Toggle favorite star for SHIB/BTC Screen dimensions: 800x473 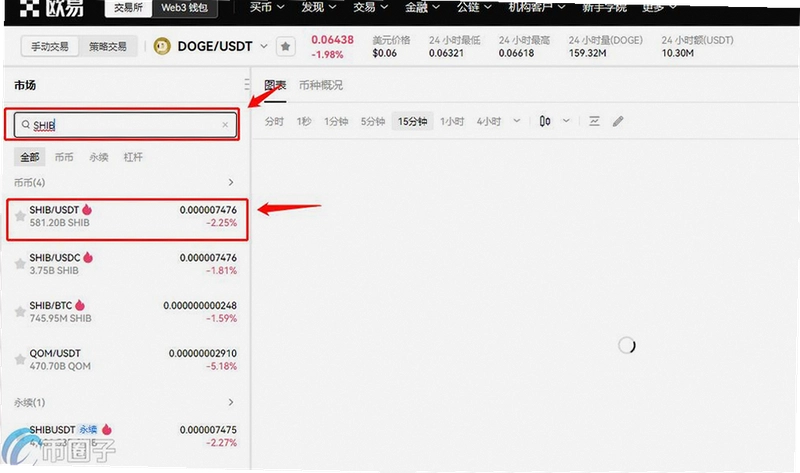(x=20, y=312)
